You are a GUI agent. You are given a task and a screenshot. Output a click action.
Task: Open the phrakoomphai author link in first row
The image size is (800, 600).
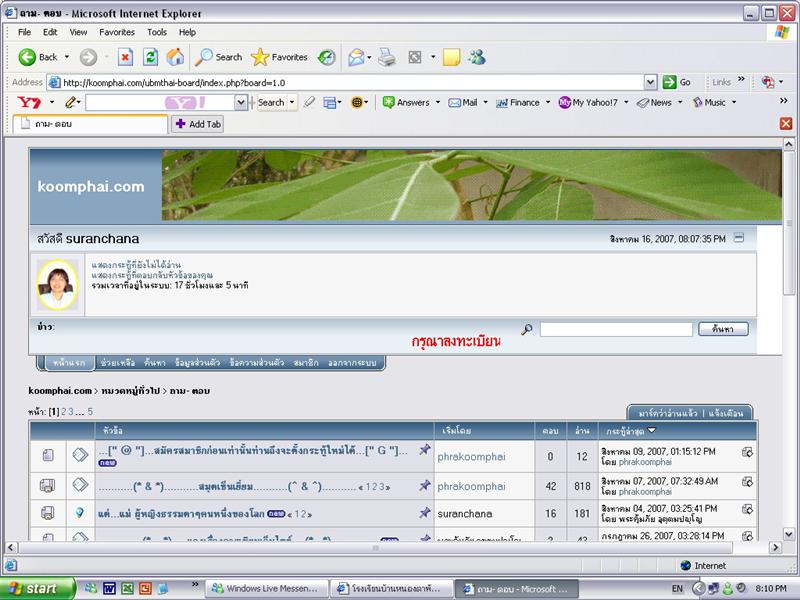pos(471,457)
